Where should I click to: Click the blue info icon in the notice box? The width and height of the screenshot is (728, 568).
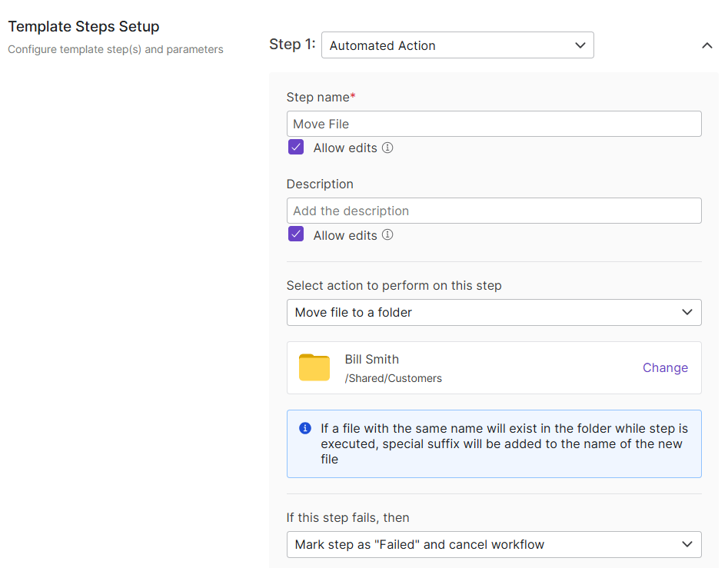tap(305, 428)
